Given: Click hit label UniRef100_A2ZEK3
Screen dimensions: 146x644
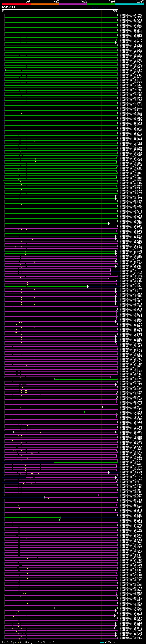Looking at the screenshot, I should tap(131, 294).
